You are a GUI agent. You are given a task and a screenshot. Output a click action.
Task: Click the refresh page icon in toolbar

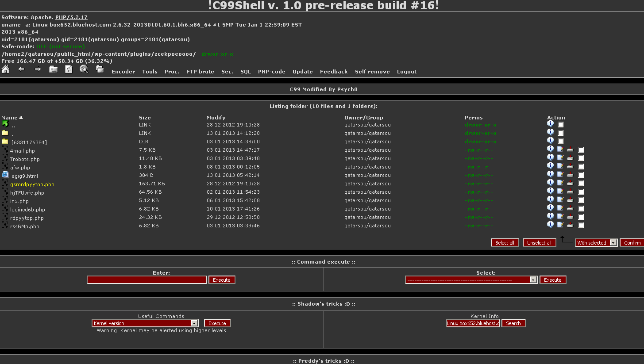coord(69,69)
